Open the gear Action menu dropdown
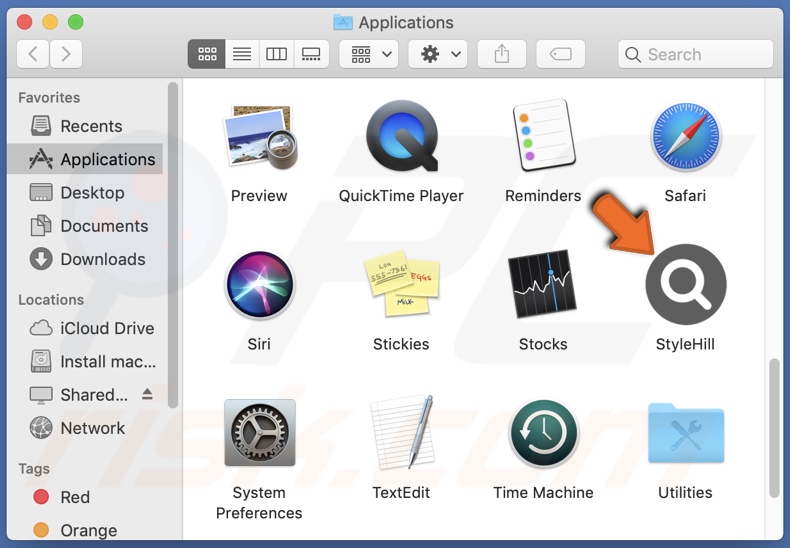790x548 pixels. coord(438,54)
